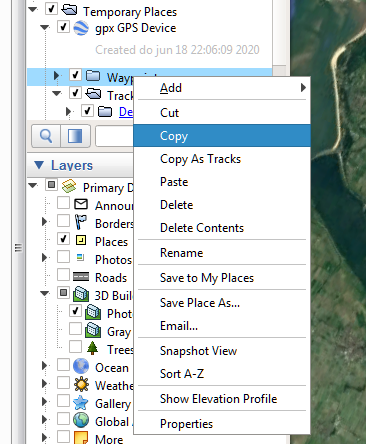Click the folder icon beside the De link
Screen dimensions: 366x444
click(105, 112)
